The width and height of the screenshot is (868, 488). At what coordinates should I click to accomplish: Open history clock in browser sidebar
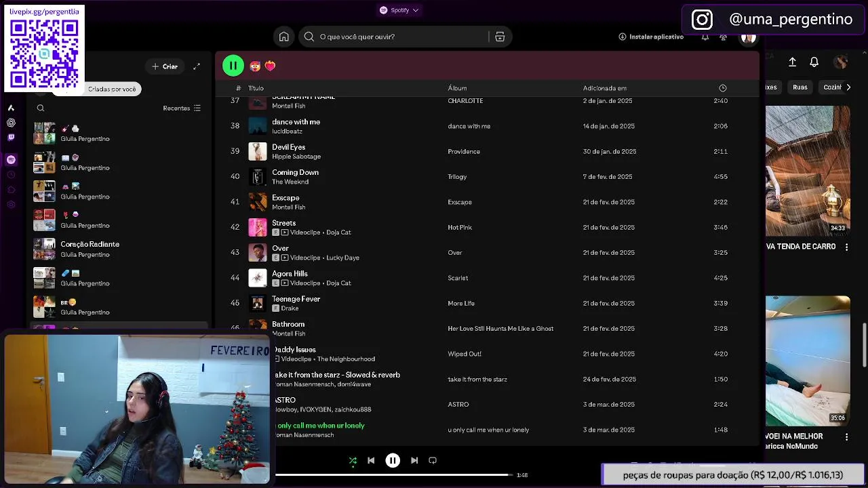[x=11, y=175]
